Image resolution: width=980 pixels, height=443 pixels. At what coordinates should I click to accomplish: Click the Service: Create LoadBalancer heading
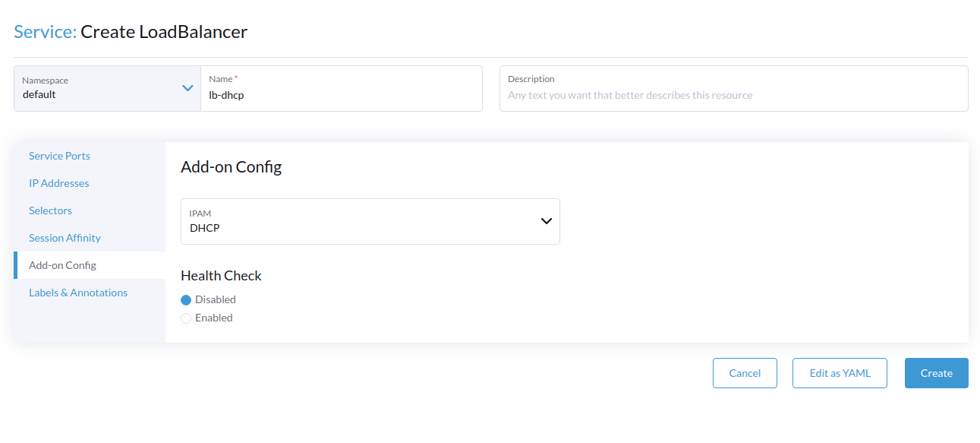click(x=129, y=32)
